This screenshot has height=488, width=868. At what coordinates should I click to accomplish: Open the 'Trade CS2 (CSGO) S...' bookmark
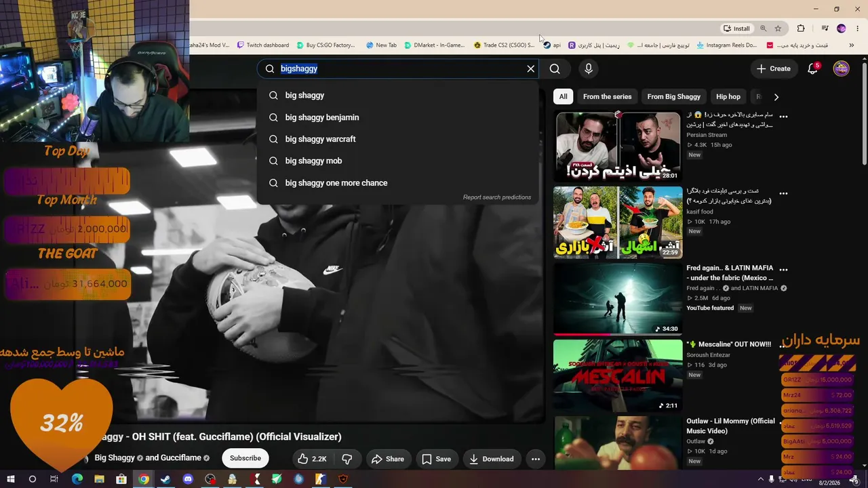pyautogui.click(x=504, y=45)
